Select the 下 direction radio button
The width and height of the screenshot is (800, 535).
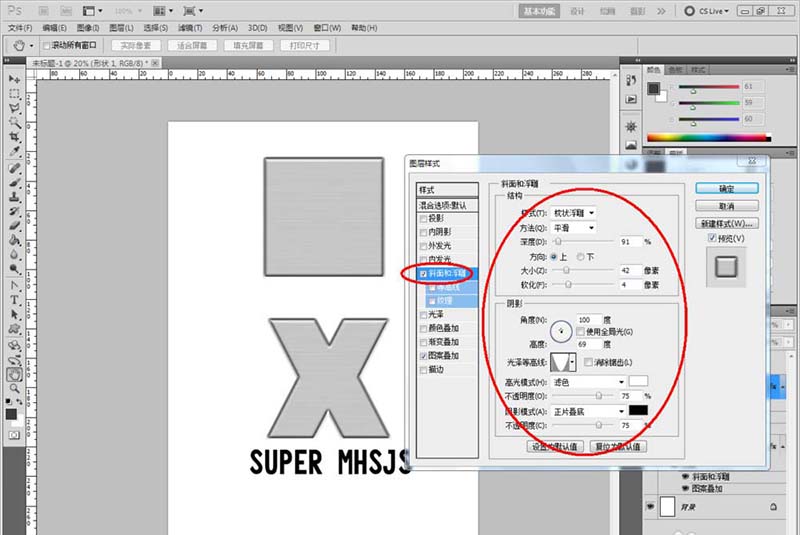580,257
